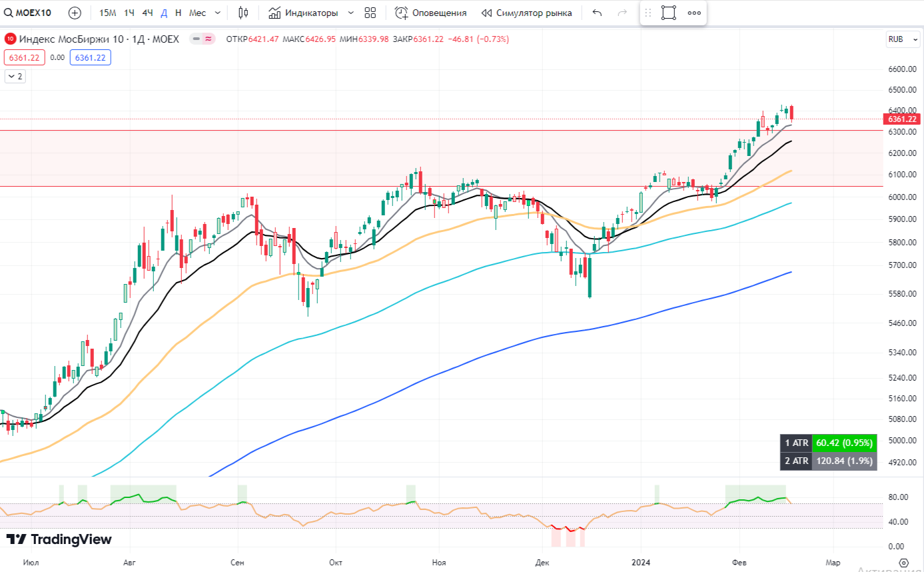Open symbol search with the magnifier icon
This screenshot has height=572, width=924.
pyautogui.click(x=9, y=13)
